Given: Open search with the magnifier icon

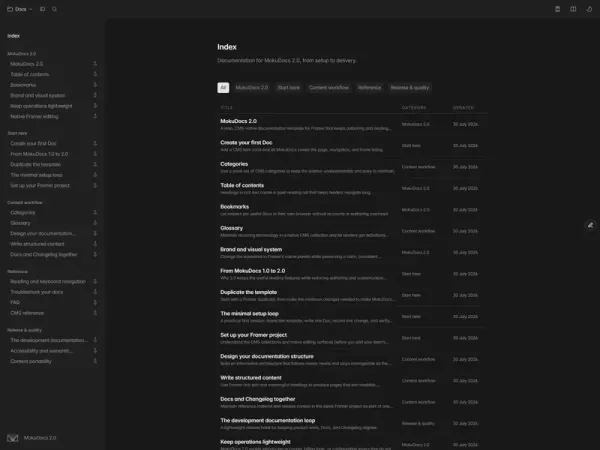Looking at the screenshot, I should (54, 9).
